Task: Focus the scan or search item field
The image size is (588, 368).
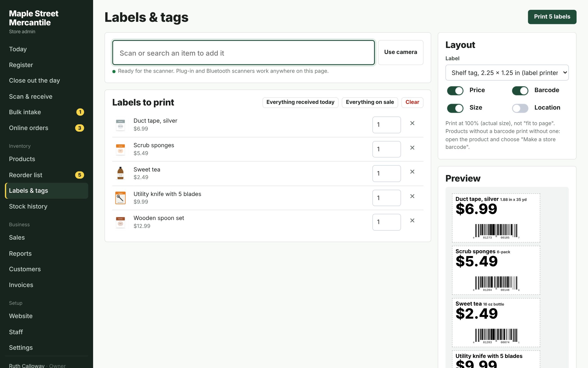Action: [x=243, y=53]
